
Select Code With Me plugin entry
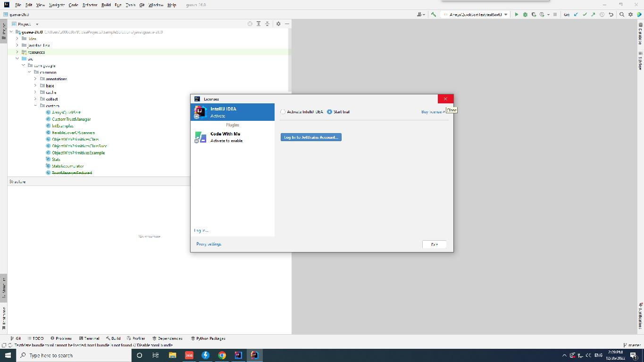pyautogui.click(x=233, y=137)
